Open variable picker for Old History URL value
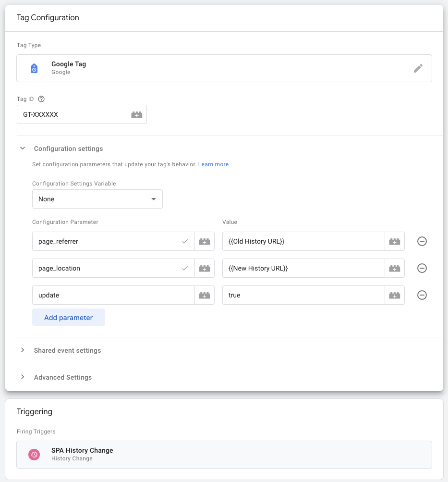The height and width of the screenshot is (482, 448). click(x=395, y=242)
